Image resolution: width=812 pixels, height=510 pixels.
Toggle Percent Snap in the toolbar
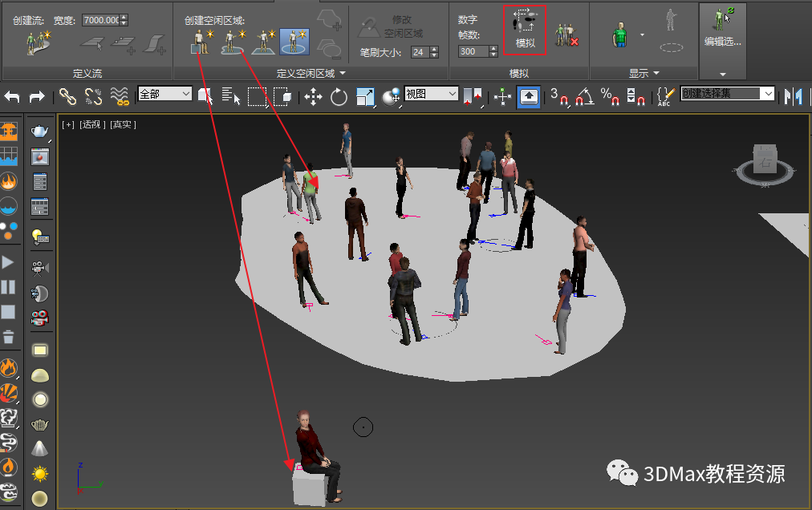coord(610,97)
